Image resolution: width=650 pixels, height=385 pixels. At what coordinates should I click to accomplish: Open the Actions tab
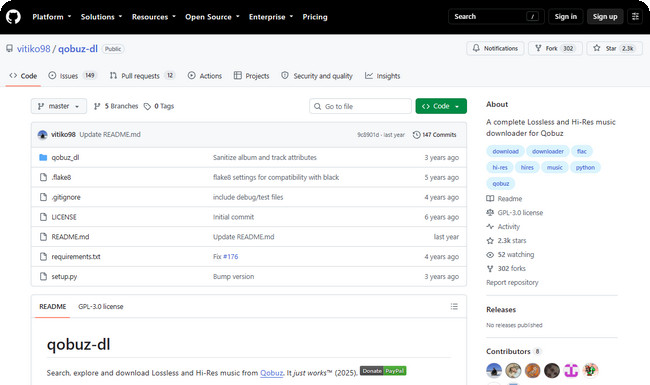(x=204, y=76)
